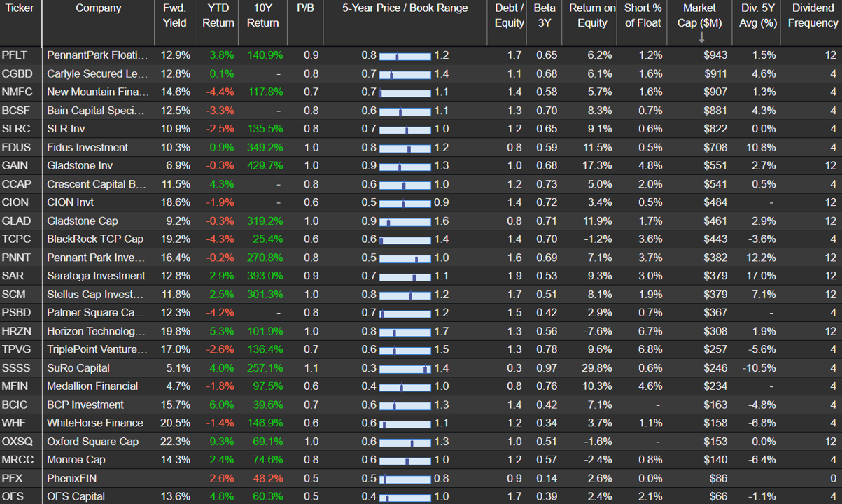Select the CGBD ticker
This screenshot has height=504, width=842.
[17, 73]
